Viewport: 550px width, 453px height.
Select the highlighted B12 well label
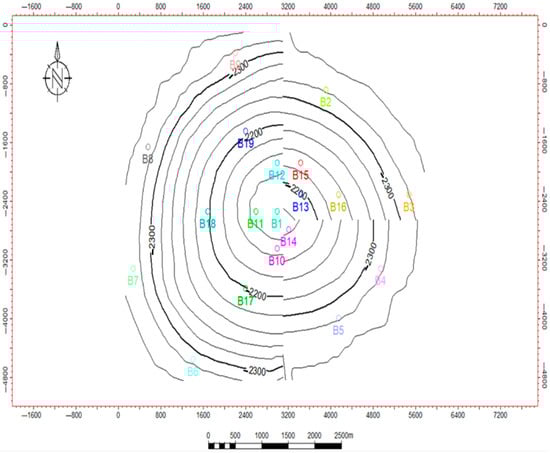(277, 175)
